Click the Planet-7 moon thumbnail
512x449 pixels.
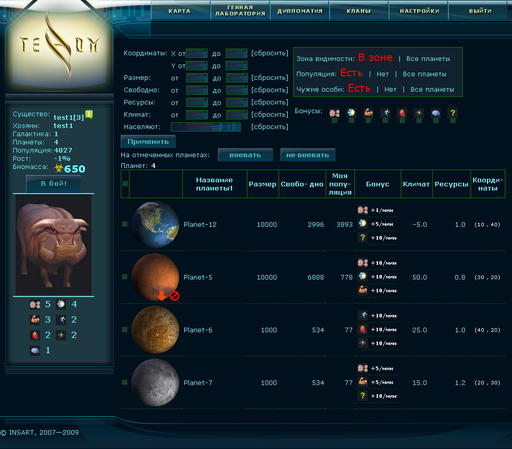click(155, 382)
